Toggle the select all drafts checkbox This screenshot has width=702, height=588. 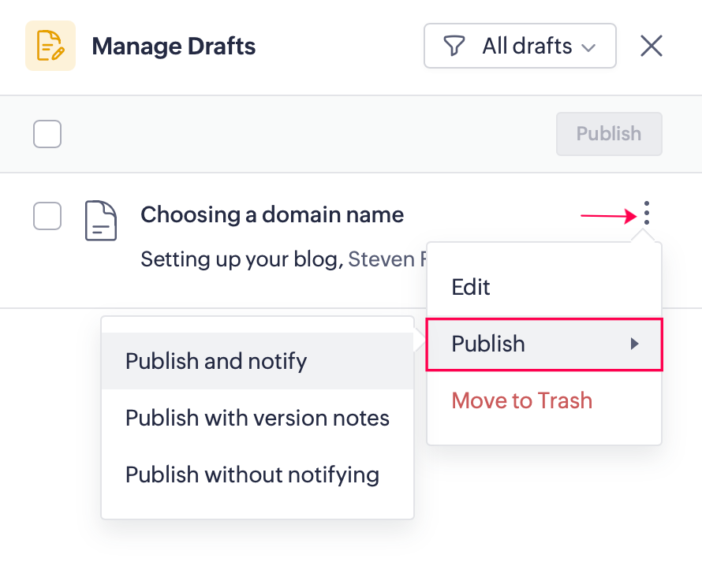47,134
